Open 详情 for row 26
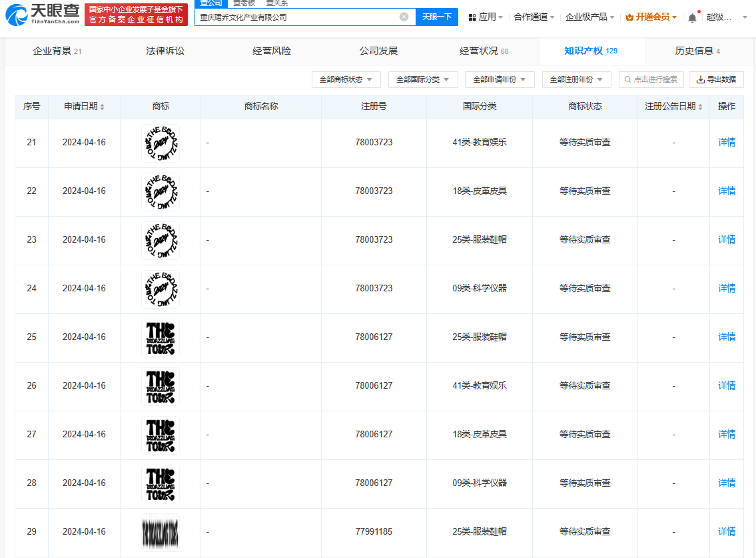The width and height of the screenshot is (756, 558). tap(727, 386)
